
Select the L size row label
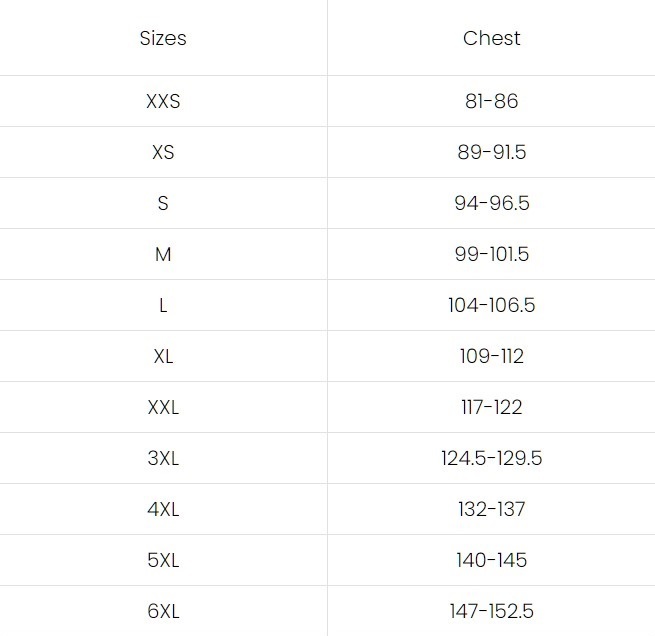(x=163, y=305)
